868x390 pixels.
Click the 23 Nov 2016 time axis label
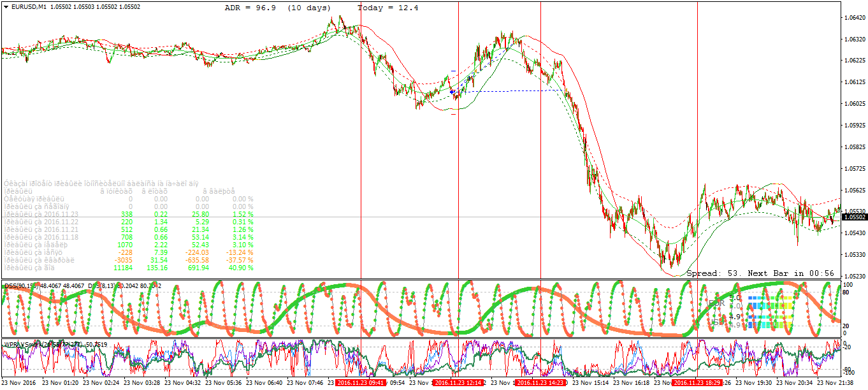point(20,383)
